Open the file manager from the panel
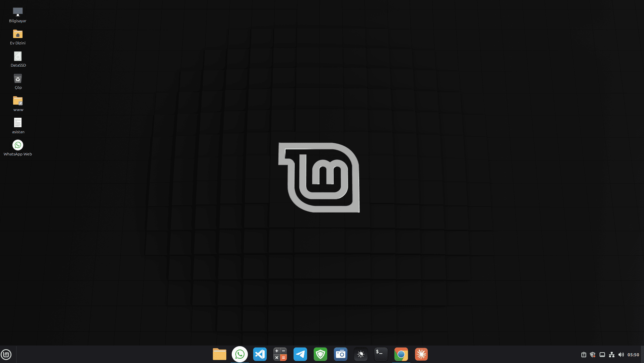The height and width of the screenshot is (363, 644). 220,354
